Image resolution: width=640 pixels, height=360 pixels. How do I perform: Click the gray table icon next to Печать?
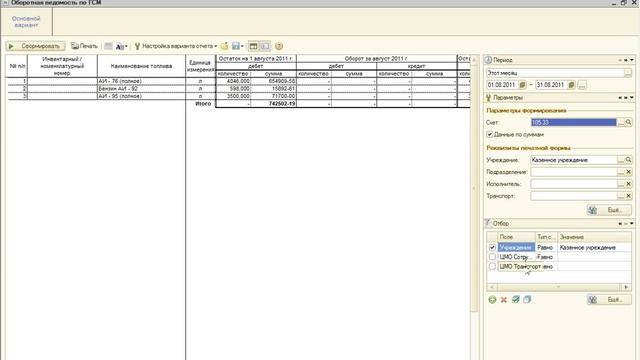pyautogui.click(x=108, y=46)
